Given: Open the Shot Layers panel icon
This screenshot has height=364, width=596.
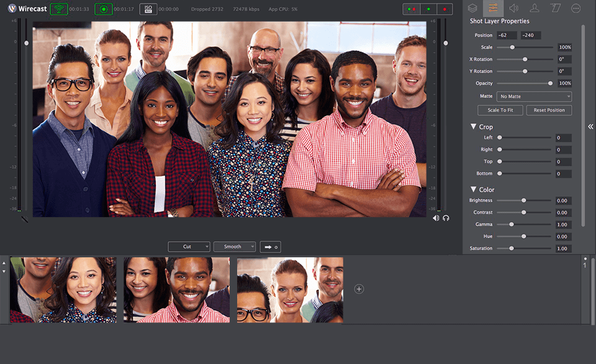Looking at the screenshot, I should point(473,8).
